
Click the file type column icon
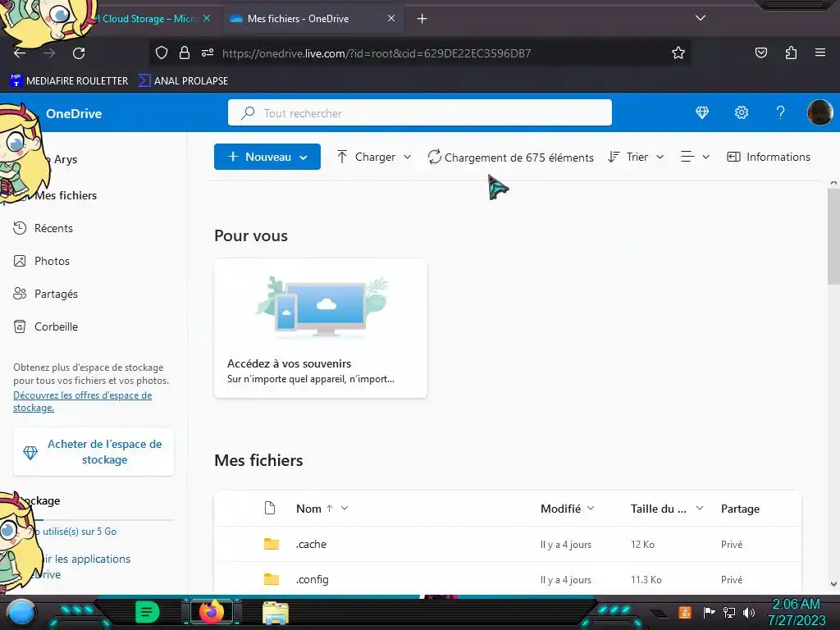tap(270, 508)
